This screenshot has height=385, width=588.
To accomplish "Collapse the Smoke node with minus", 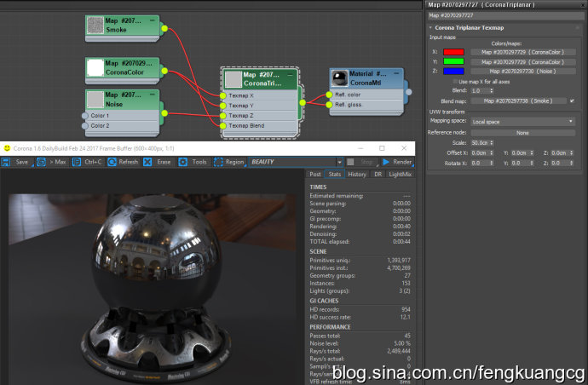I will tap(153, 20).
